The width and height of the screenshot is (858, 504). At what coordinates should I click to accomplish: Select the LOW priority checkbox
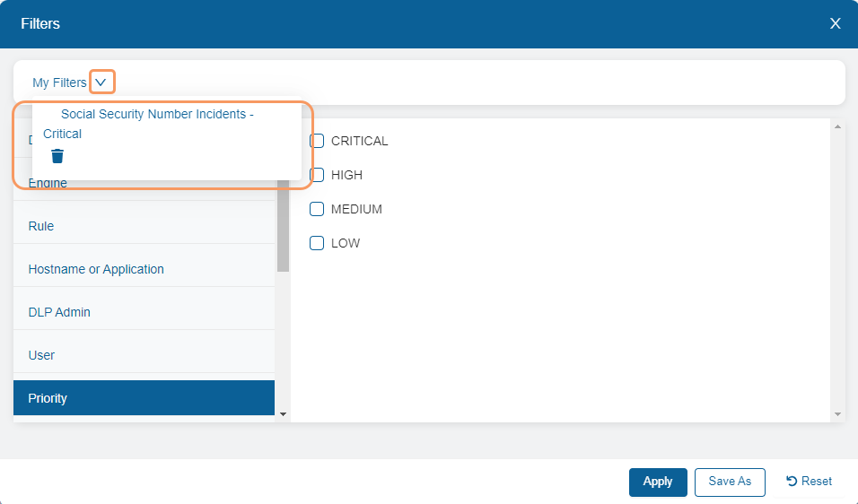pyautogui.click(x=317, y=243)
